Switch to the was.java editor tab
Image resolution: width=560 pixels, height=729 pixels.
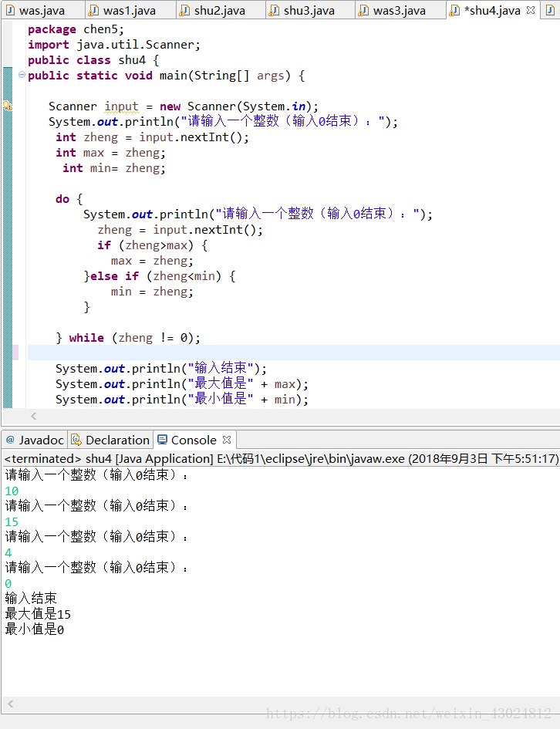click(42, 10)
